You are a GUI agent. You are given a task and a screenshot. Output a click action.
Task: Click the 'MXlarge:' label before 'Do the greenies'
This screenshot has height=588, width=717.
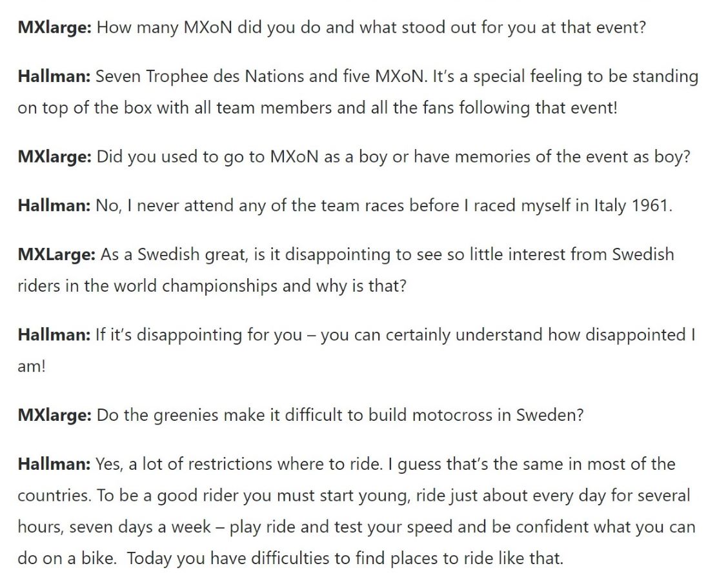pos(55,415)
